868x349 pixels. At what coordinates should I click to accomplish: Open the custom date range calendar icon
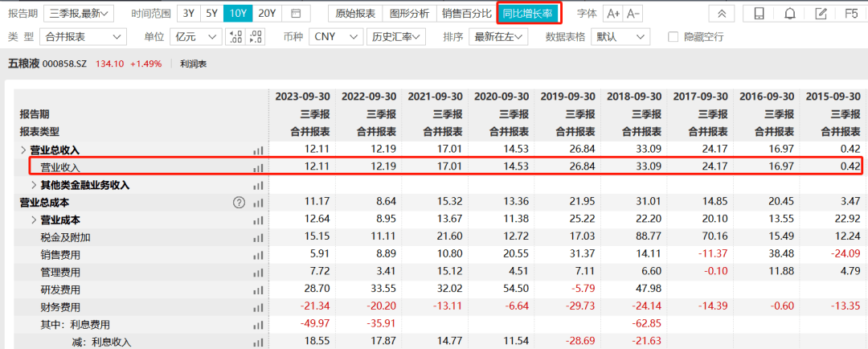[x=296, y=13]
